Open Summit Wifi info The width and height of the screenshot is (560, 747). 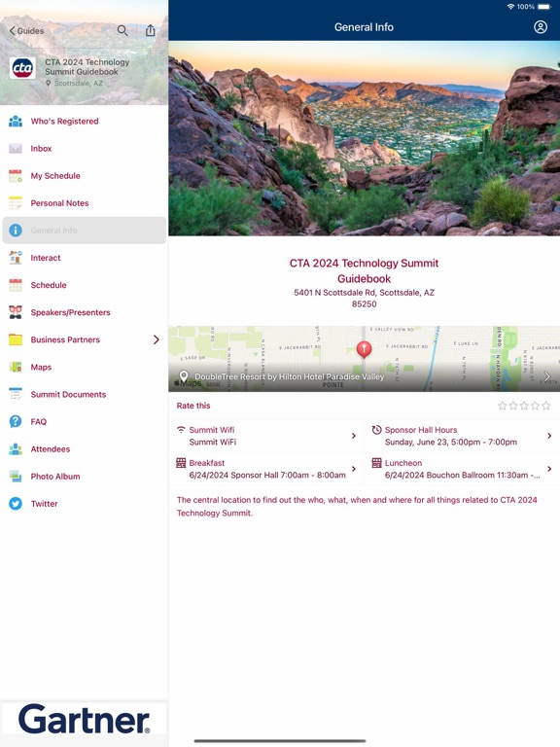[x=266, y=436]
